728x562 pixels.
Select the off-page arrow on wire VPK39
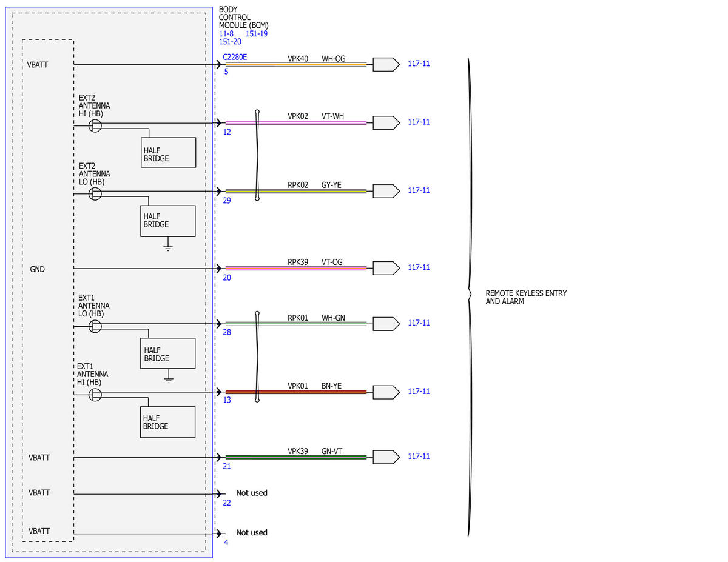click(386, 457)
